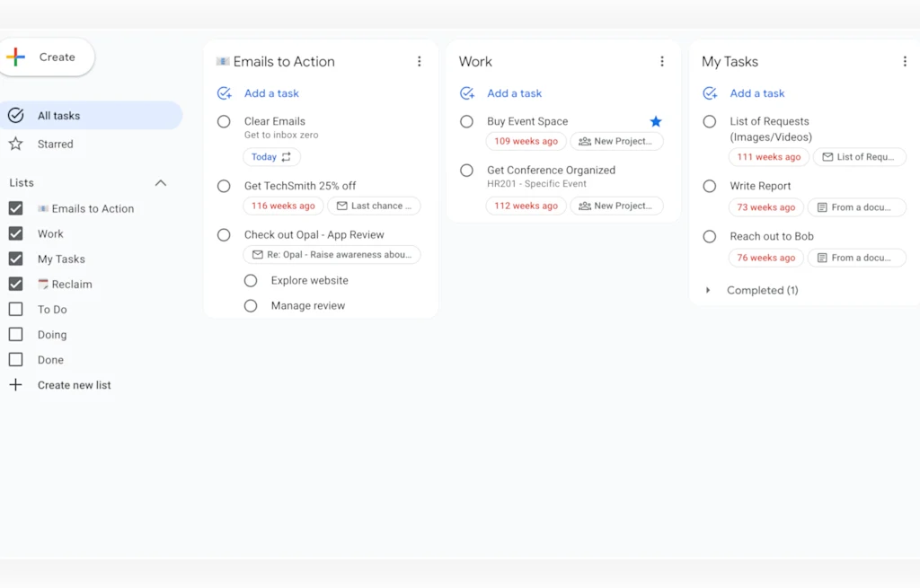The image size is (920, 588).
Task: Click the Create button
Action: (x=48, y=57)
